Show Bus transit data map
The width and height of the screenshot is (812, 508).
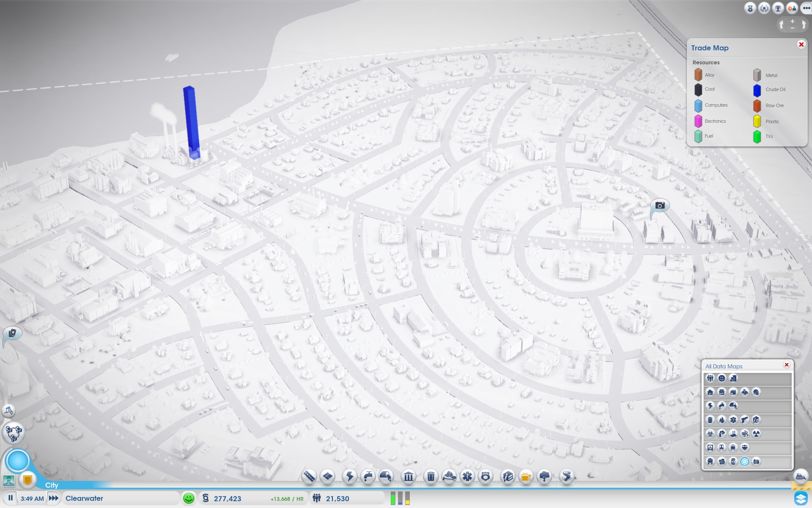coord(710,447)
